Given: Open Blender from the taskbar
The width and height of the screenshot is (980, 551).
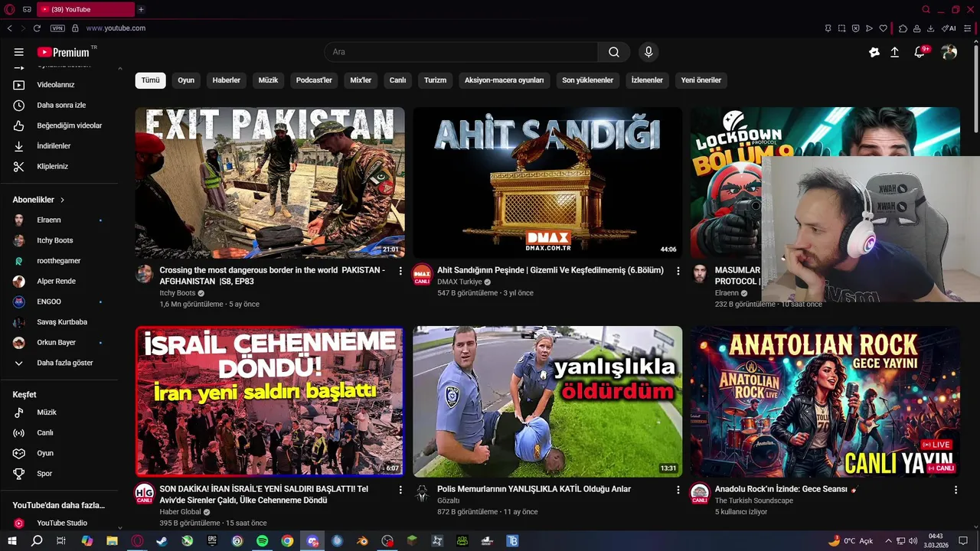Looking at the screenshot, I should (362, 541).
